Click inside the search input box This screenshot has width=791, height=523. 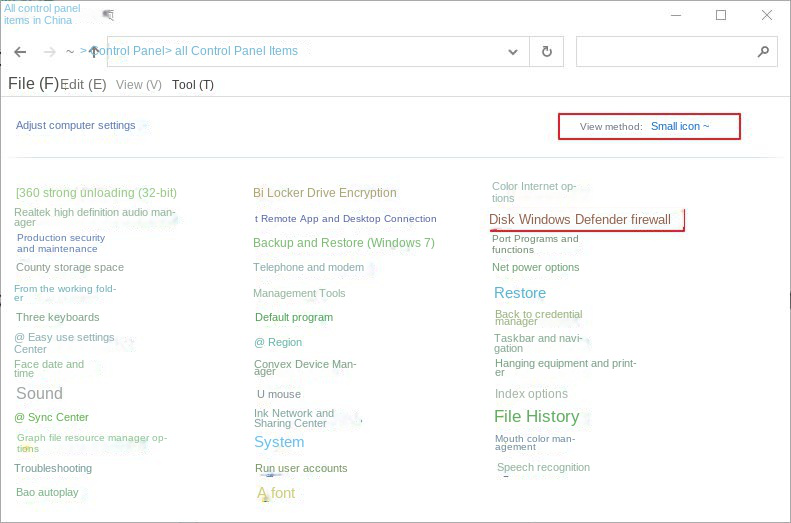point(665,52)
